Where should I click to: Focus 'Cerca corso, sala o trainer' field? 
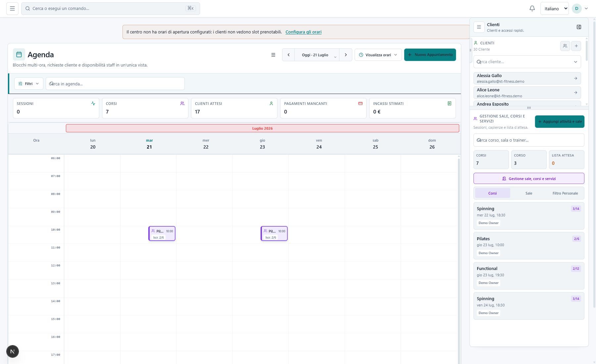(x=529, y=140)
